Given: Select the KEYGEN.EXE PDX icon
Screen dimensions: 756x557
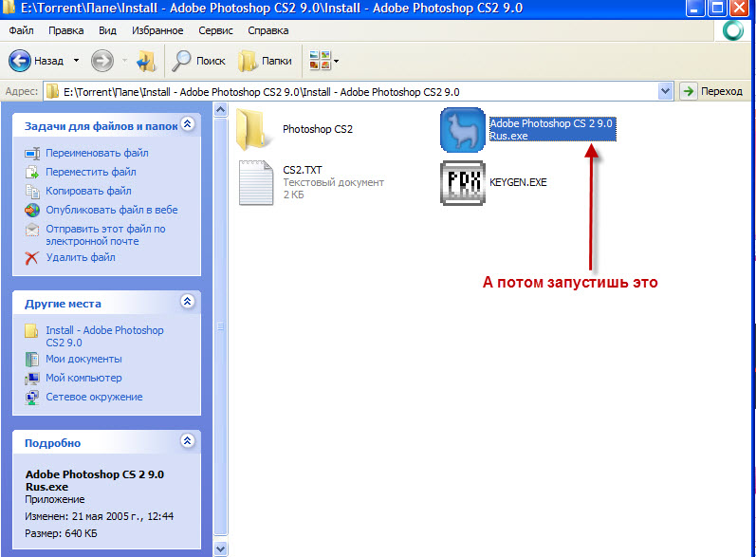Looking at the screenshot, I should (x=462, y=183).
